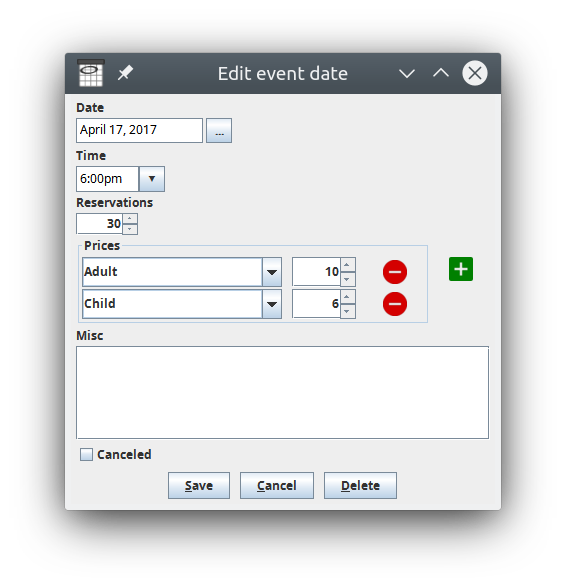Open the Time dropdown arrow

coord(152,179)
